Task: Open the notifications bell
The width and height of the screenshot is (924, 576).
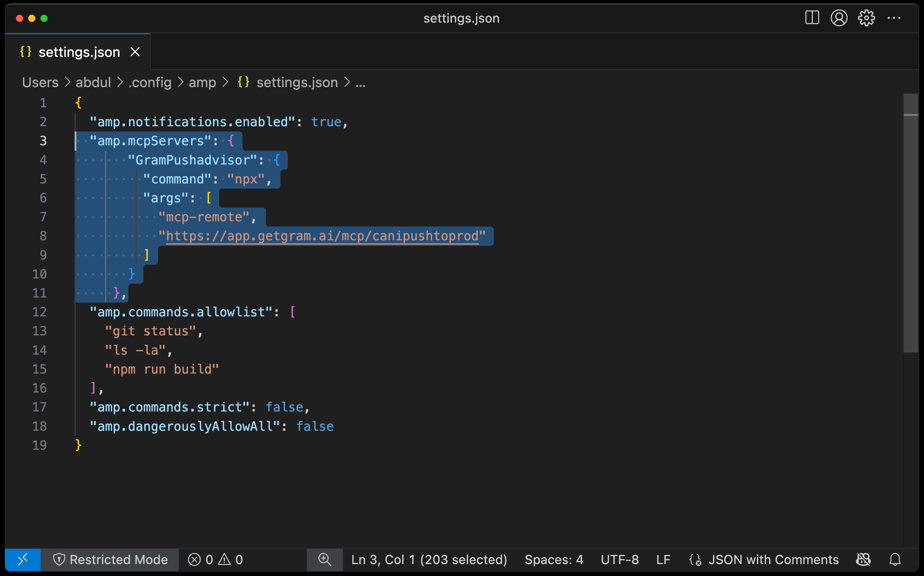Action: [895, 559]
